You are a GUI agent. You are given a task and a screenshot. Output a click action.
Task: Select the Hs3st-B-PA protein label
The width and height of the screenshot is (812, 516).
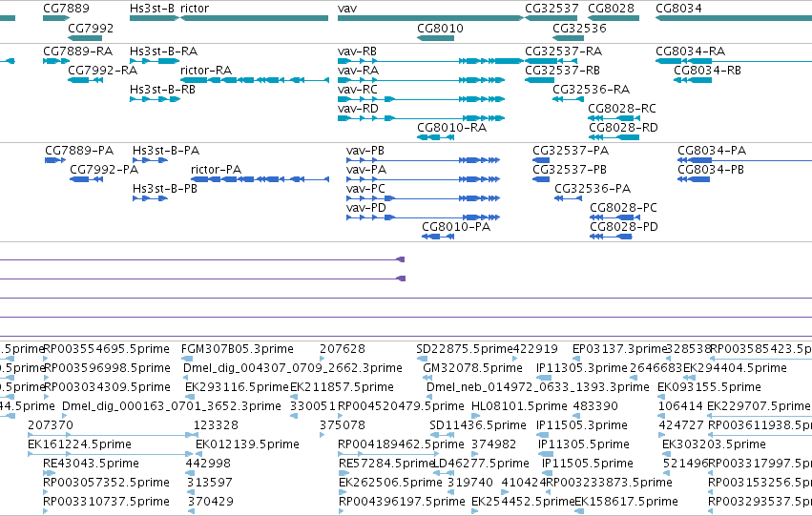tap(166, 151)
